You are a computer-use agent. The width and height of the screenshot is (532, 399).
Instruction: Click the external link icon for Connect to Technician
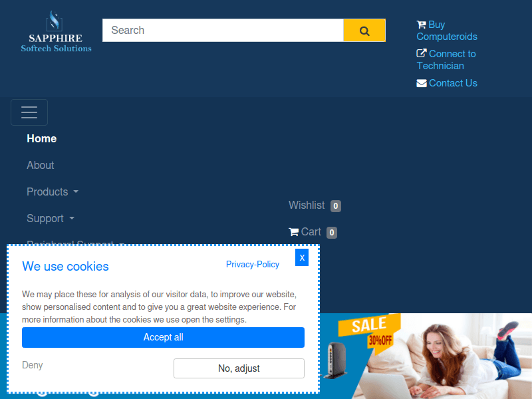422,54
